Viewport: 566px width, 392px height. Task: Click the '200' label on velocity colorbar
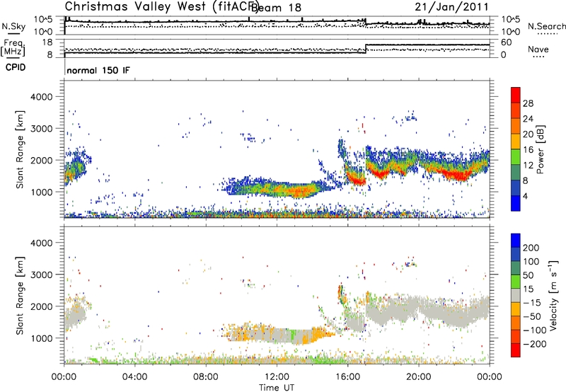(531, 248)
